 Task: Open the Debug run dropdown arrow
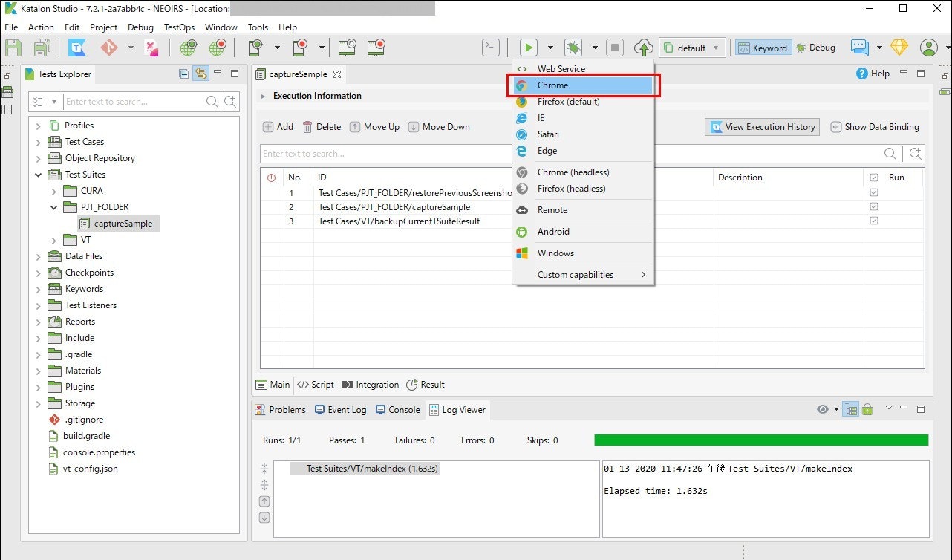[595, 48]
